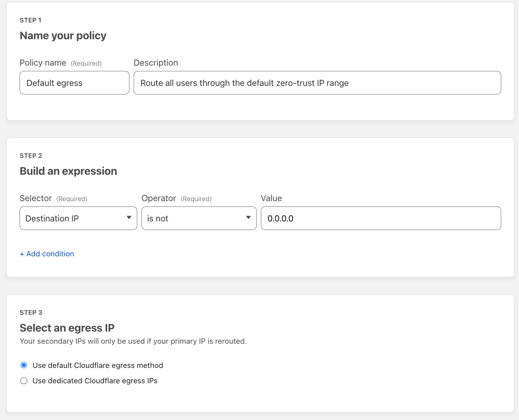The width and height of the screenshot is (519, 420).
Task: Edit the Default egress policy name
Action: tap(74, 83)
